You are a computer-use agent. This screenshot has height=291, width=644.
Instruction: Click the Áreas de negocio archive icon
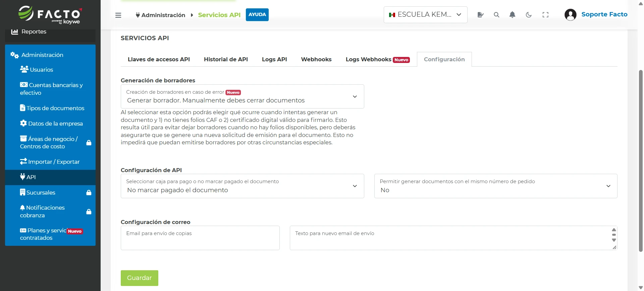(x=23, y=139)
